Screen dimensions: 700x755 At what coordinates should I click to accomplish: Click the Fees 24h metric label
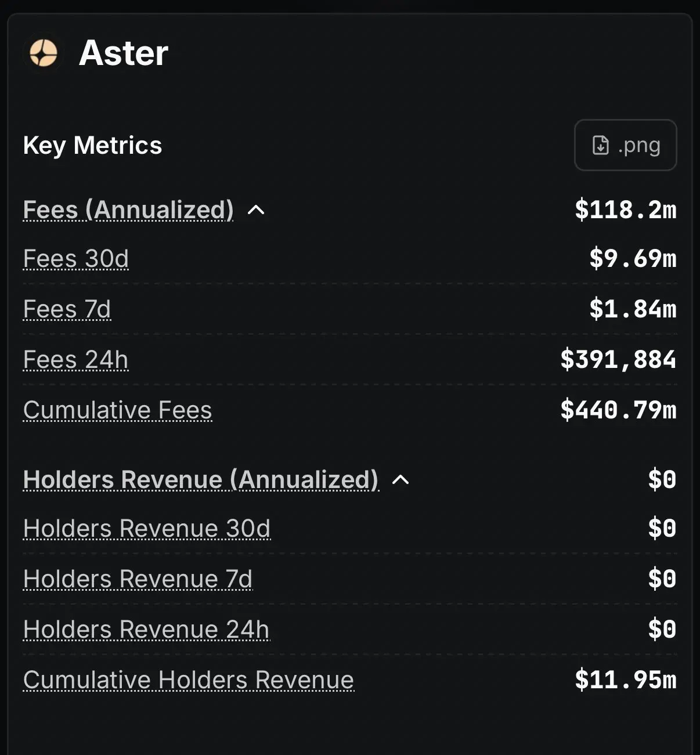(76, 360)
